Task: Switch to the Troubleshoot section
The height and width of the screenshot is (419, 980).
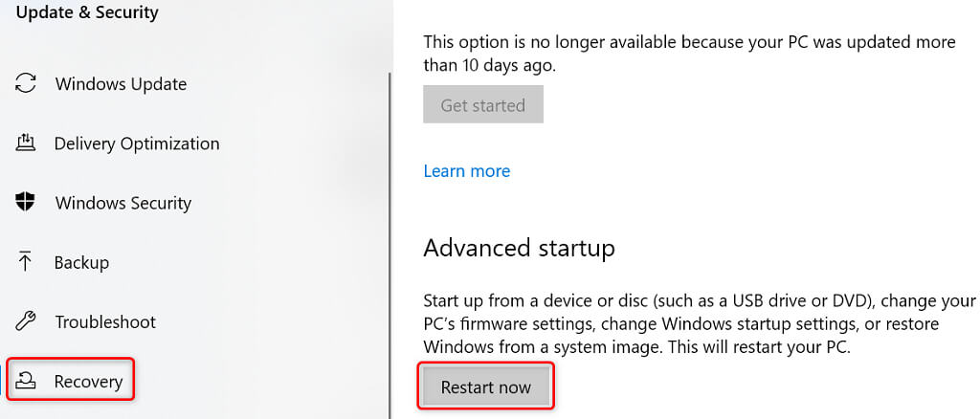Action: (x=105, y=321)
